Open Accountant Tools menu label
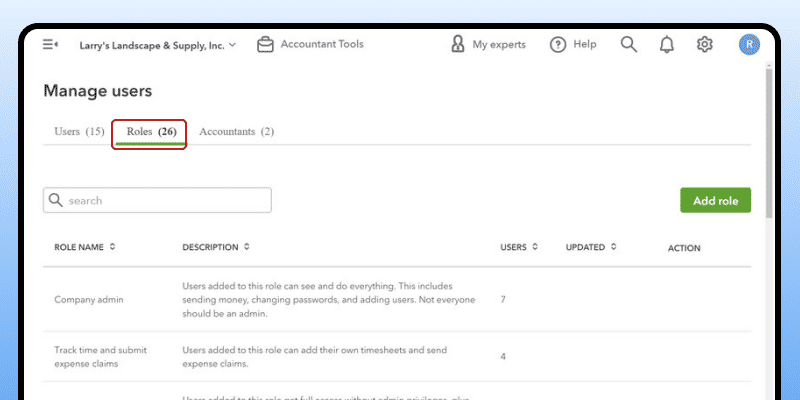800x400 pixels. tap(322, 44)
